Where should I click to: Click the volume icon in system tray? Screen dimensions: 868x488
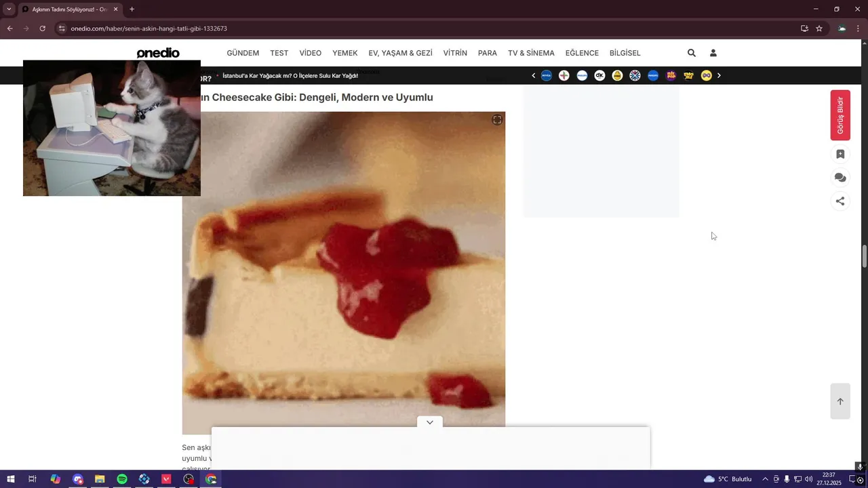[x=808, y=479]
